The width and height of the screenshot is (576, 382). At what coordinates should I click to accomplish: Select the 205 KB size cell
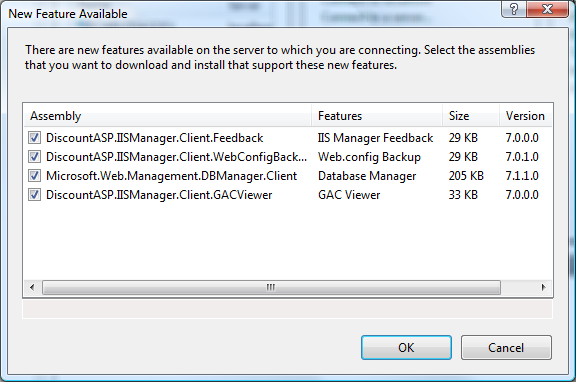(x=466, y=176)
